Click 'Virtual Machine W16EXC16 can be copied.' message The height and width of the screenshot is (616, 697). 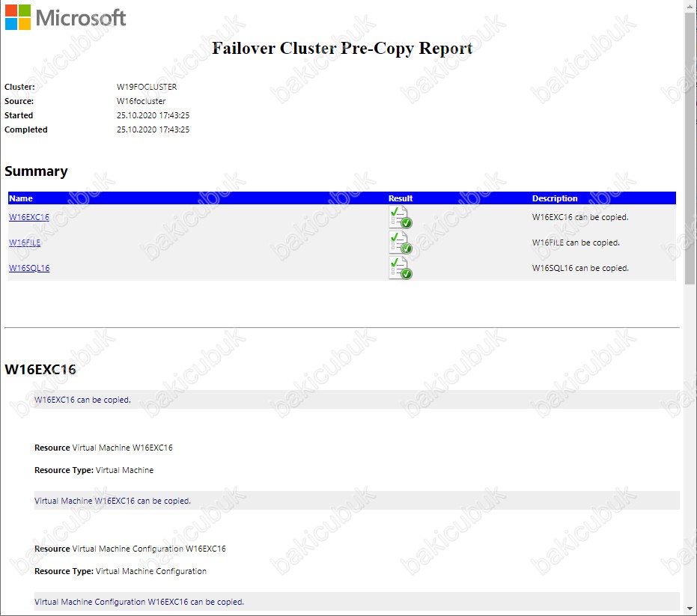point(112,501)
